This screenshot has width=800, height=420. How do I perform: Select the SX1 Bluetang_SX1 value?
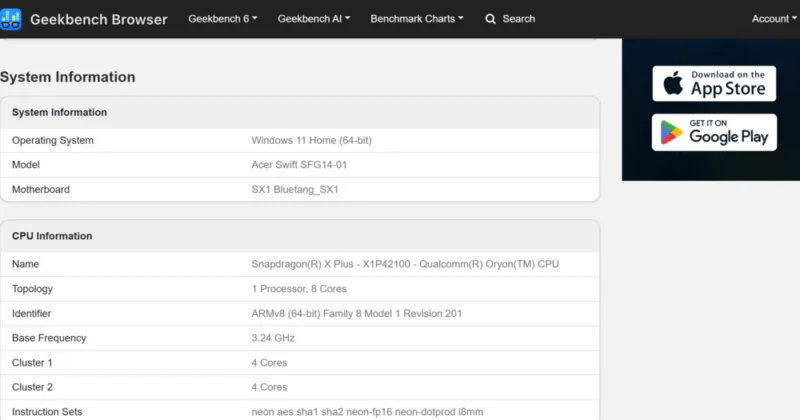pos(295,189)
